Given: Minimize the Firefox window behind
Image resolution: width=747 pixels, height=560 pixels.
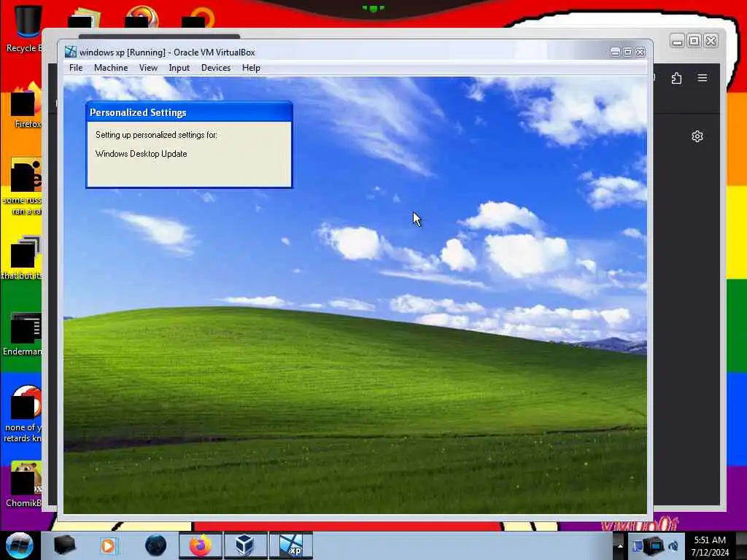Looking at the screenshot, I should [677, 41].
